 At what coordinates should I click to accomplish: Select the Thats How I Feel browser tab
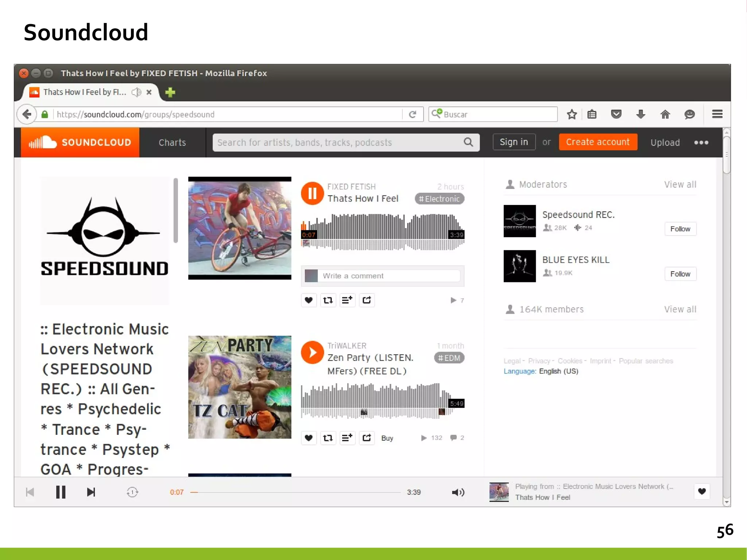point(91,92)
